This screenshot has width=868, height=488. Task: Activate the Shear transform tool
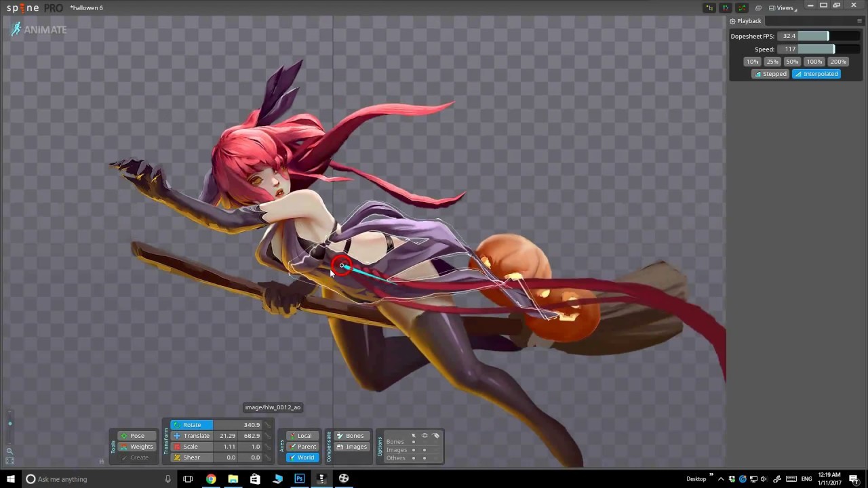point(192,457)
